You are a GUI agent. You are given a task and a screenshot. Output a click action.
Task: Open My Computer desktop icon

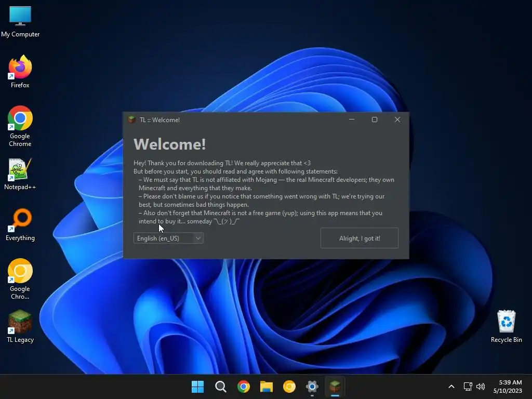click(20, 22)
